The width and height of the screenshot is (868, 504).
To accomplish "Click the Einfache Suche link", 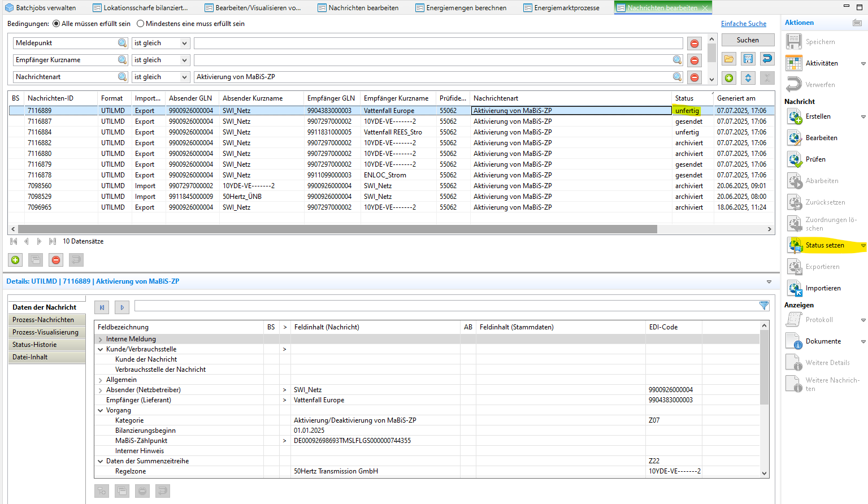I will pos(743,24).
